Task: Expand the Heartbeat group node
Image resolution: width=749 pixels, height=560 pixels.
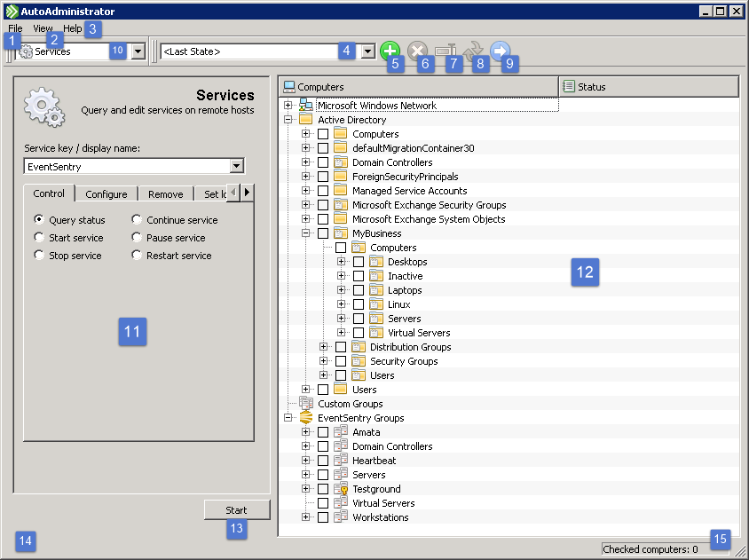Action: pyautogui.click(x=305, y=460)
